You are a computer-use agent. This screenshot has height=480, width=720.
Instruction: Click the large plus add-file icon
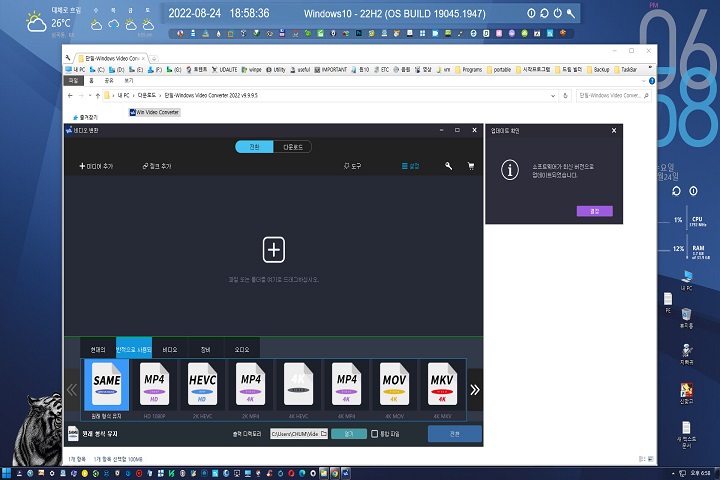click(273, 249)
